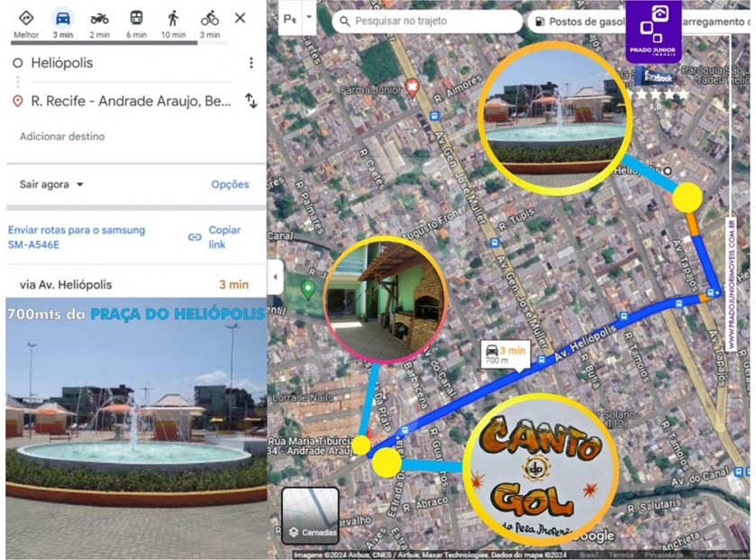Image resolution: width=756 pixels, height=560 pixels.
Task: Click the Praça do Heliópolis fountain photo
Action: coord(135,428)
